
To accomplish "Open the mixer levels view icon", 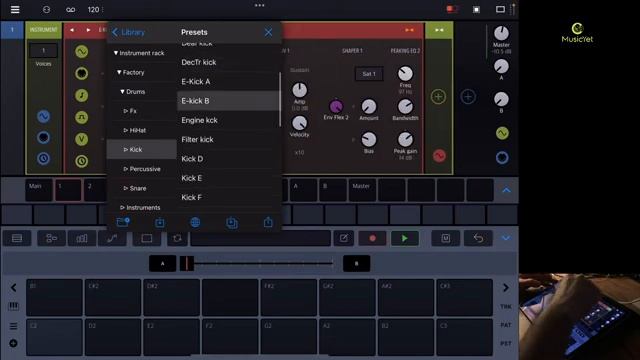I will 82,238.
